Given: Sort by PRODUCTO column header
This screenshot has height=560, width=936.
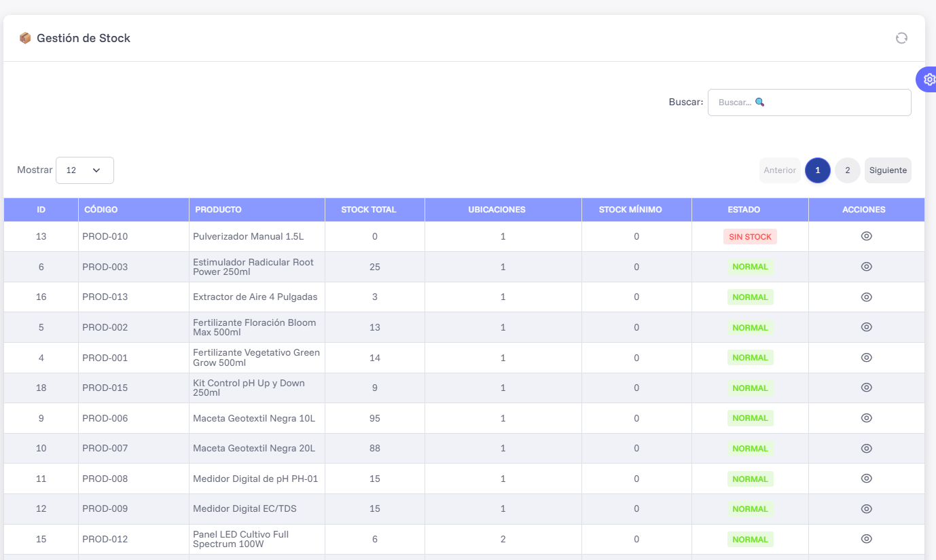Looking at the screenshot, I should click(257, 210).
